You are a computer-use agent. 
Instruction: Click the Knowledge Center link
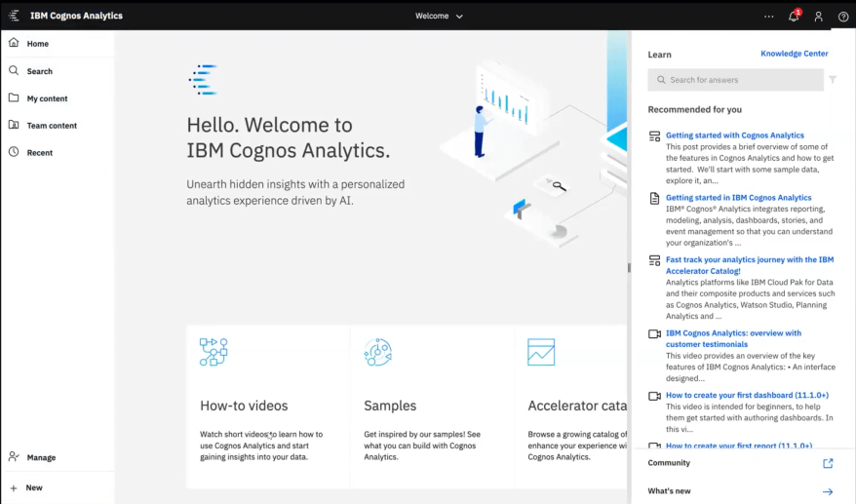click(794, 55)
